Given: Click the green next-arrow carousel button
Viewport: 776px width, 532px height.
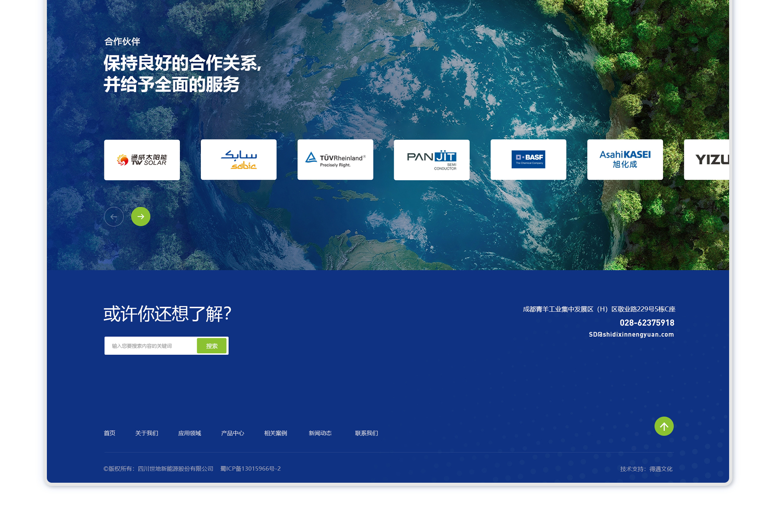Looking at the screenshot, I should pos(141,217).
